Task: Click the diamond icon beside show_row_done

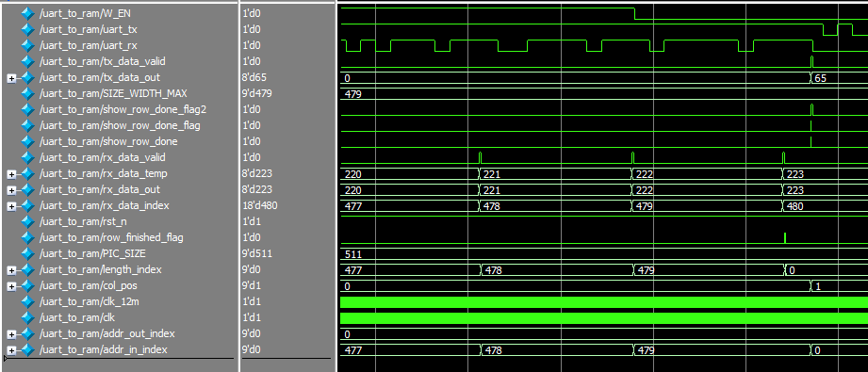Action: 27,141
